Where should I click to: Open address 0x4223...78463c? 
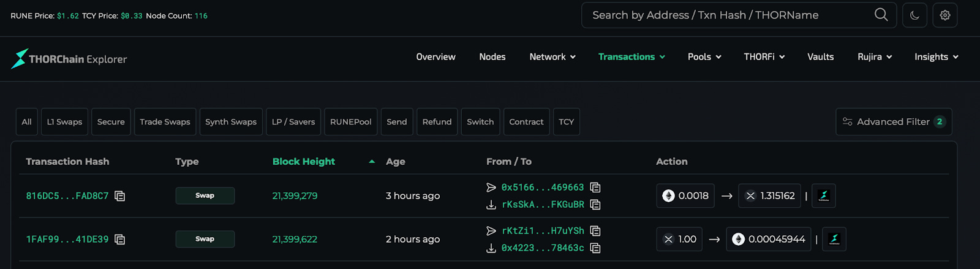pos(543,248)
